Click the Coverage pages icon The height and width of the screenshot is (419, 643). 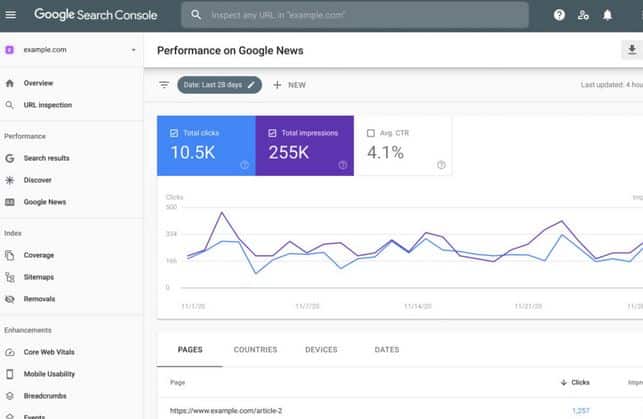10,255
